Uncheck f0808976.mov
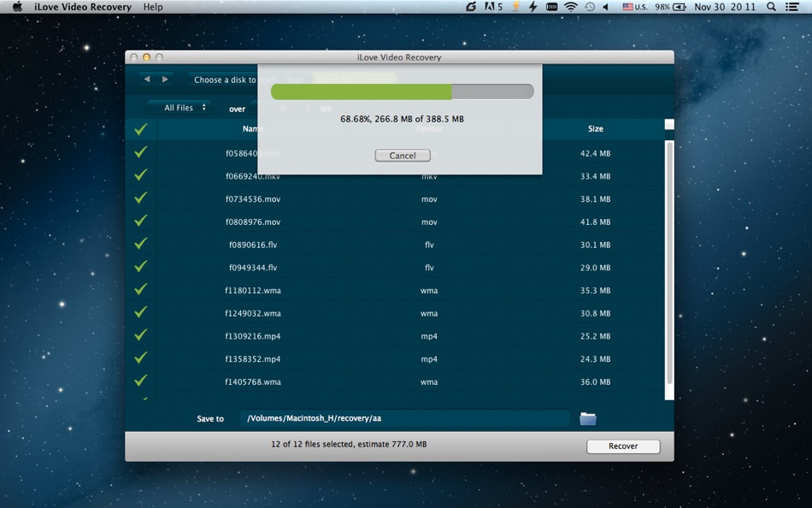 tap(141, 221)
